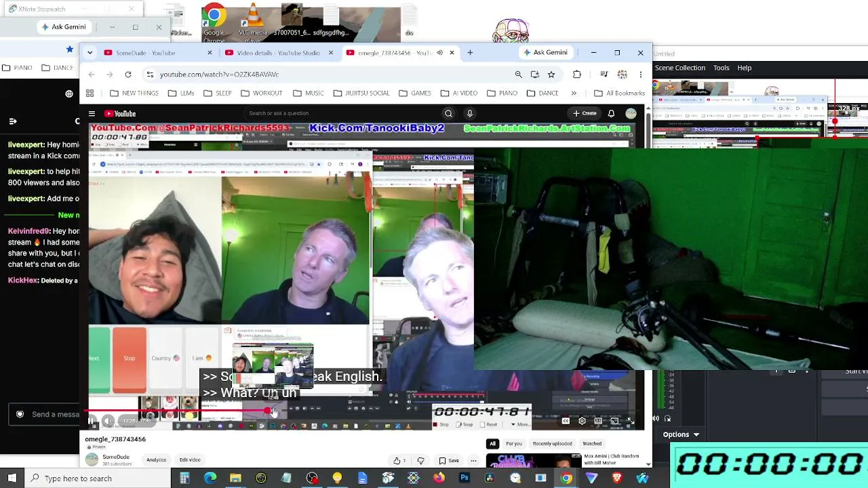Show more bookmarks with the chevron
The width and height of the screenshot is (868, 488).
pos(574,94)
